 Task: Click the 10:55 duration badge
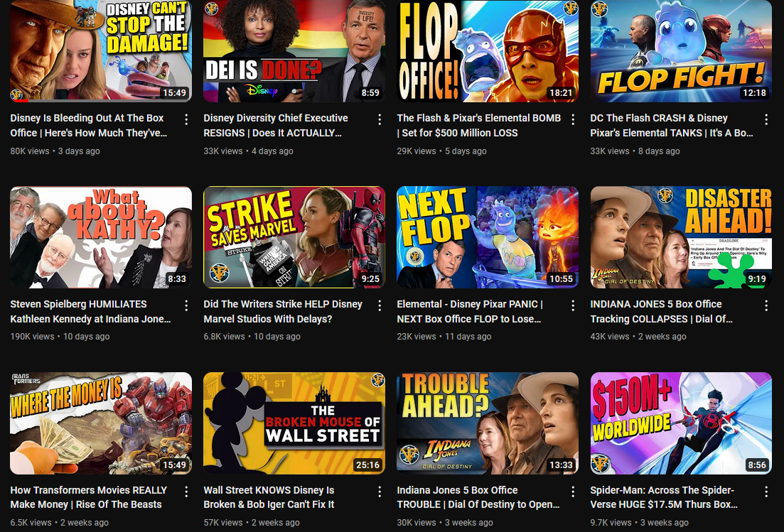[x=561, y=278]
